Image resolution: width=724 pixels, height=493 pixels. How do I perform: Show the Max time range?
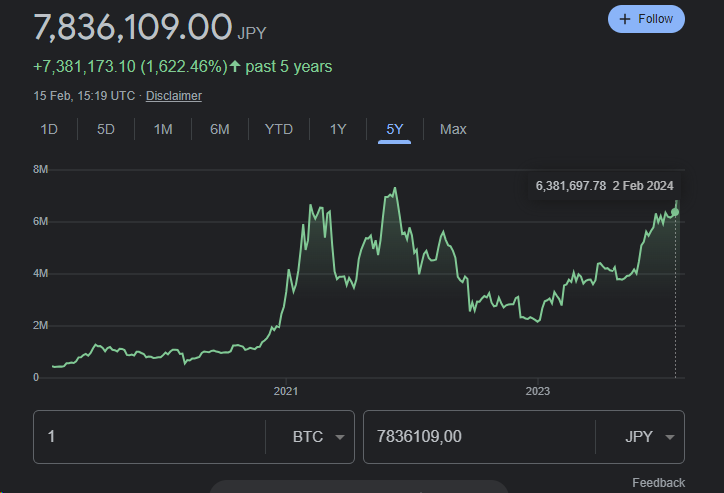point(453,129)
